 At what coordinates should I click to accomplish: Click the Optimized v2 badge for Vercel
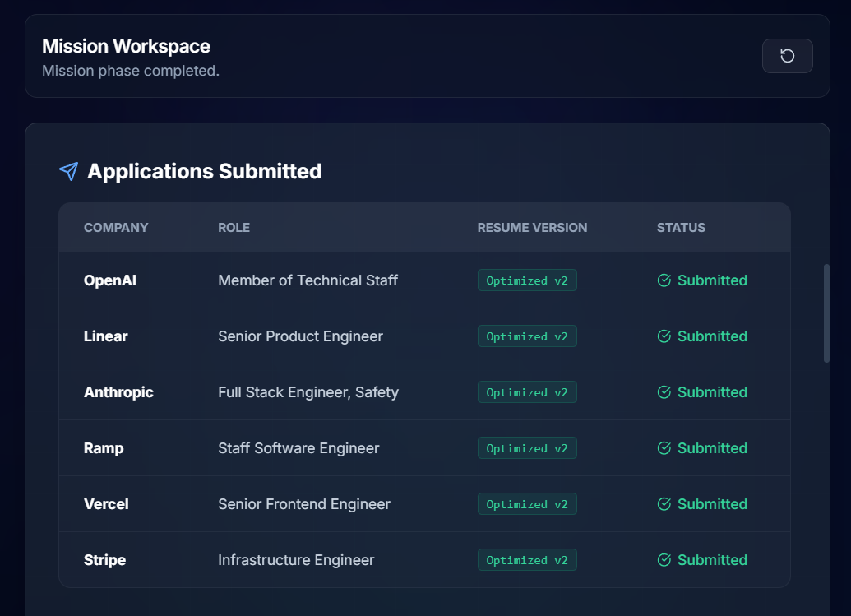pyautogui.click(x=527, y=504)
